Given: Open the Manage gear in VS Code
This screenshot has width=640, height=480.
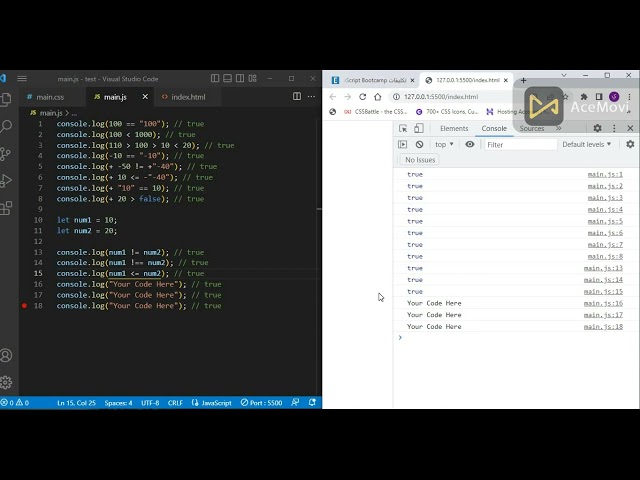Looking at the screenshot, I should pos(6,382).
